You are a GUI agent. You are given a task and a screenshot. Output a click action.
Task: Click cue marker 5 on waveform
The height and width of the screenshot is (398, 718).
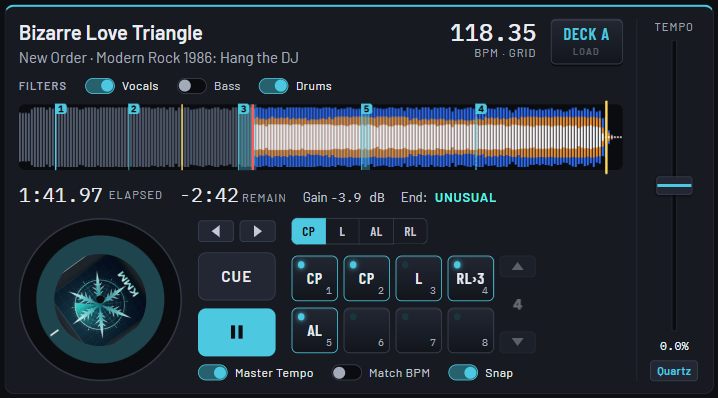[366, 109]
